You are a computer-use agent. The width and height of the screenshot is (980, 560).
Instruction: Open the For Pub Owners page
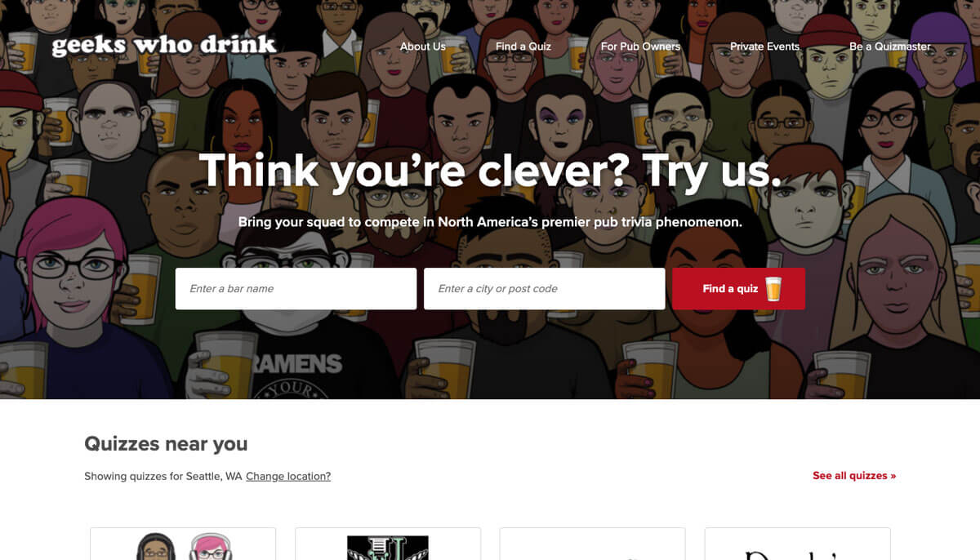tap(640, 47)
